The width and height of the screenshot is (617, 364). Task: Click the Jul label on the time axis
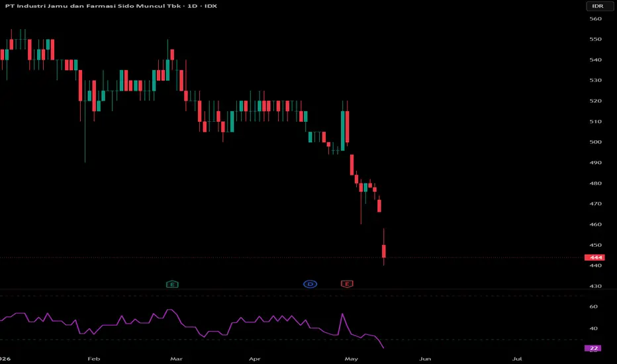coord(517,359)
